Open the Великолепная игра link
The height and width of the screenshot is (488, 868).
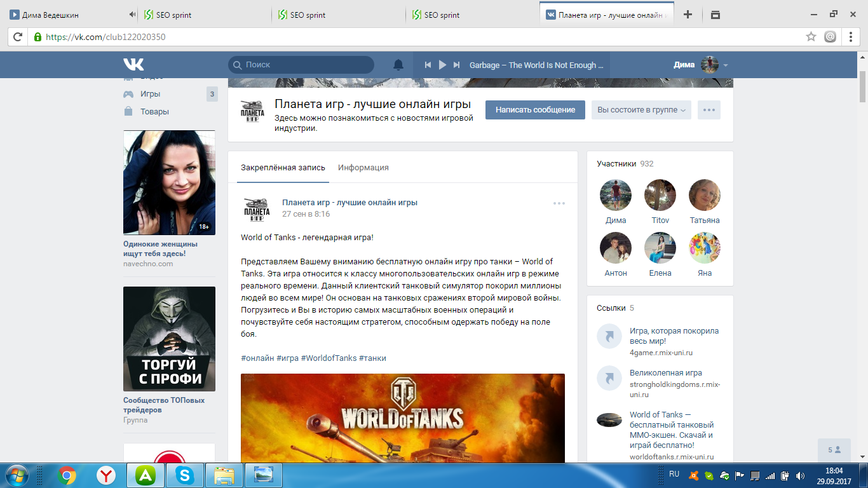click(666, 373)
